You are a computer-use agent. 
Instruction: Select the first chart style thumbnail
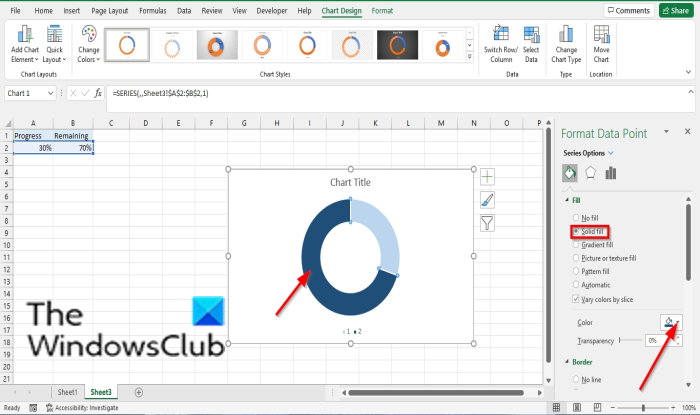(127, 45)
